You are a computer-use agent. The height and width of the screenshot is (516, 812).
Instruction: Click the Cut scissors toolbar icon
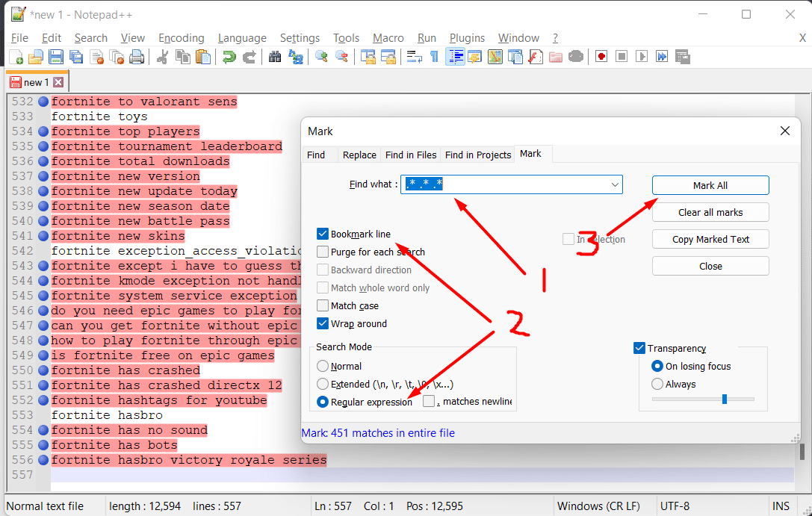tap(161, 57)
